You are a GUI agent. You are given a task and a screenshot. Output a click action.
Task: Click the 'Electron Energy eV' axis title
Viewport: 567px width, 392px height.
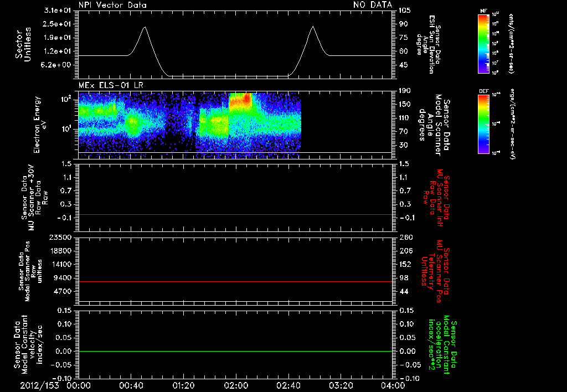(41, 125)
